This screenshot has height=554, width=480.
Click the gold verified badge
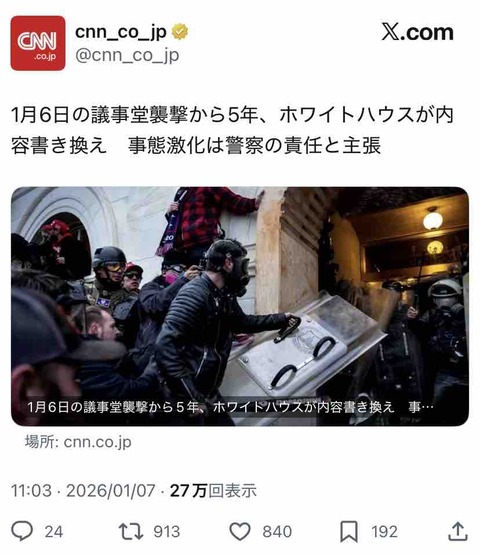(x=180, y=32)
